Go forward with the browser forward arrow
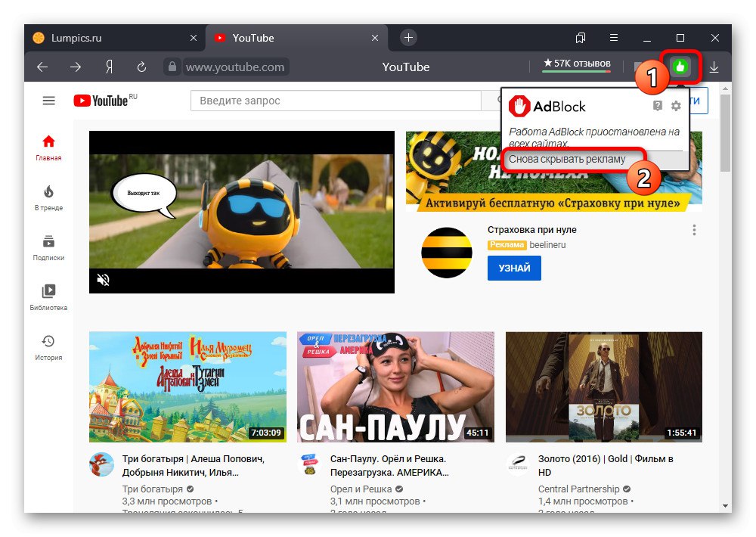The width and height of the screenshot is (756, 537). tap(75, 67)
